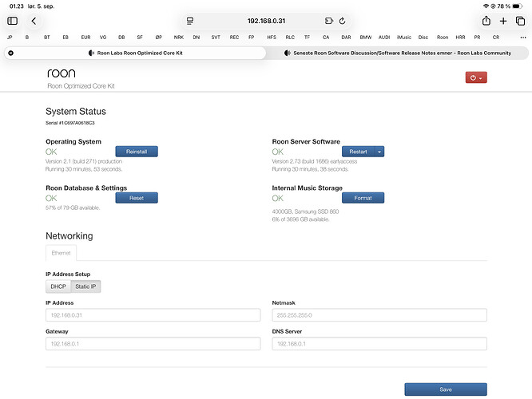Click the Gateway input field
Viewport: 532px width, 399px height.
coord(153,344)
